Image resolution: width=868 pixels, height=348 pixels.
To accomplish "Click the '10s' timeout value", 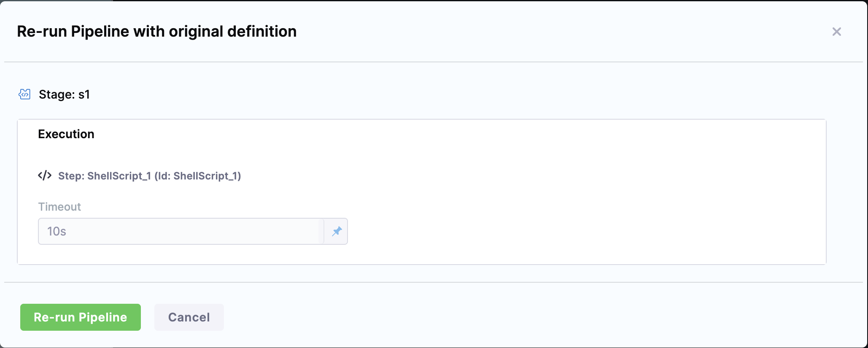I will pos(57,231).
